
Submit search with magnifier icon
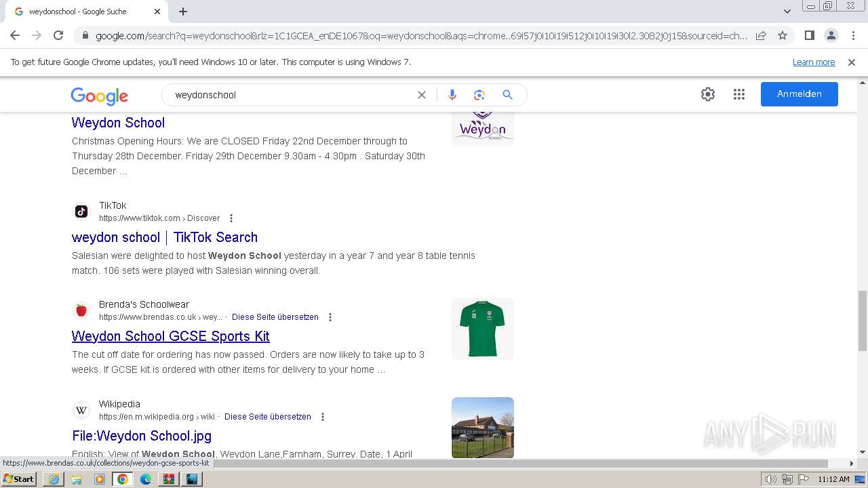(x=507, y=95)
